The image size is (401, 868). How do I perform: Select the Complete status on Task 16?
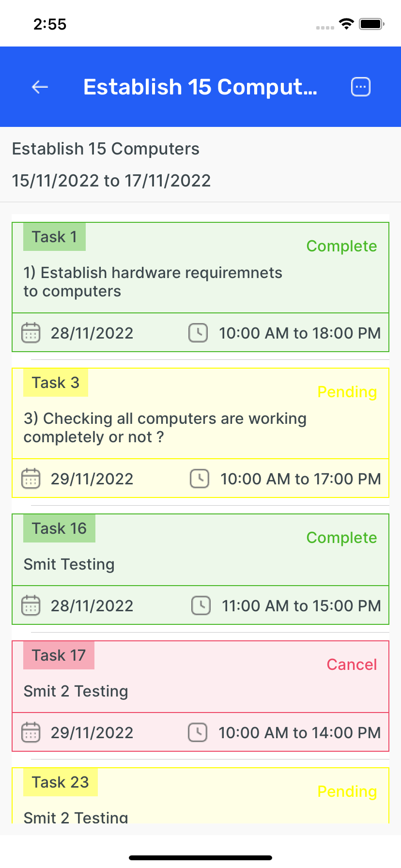point(341,538)
